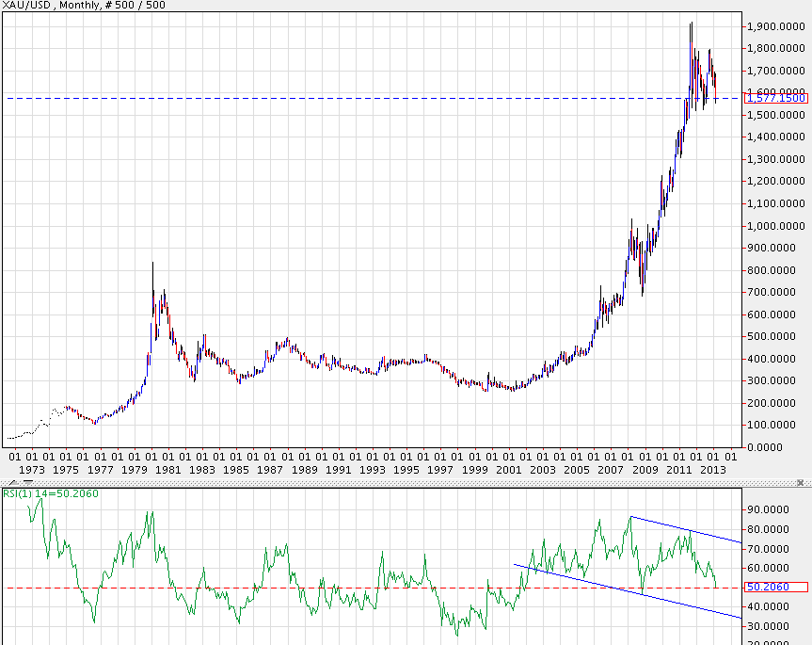
Task: Click the 2011 all-time high candlestick
Action: coord(692,25)
